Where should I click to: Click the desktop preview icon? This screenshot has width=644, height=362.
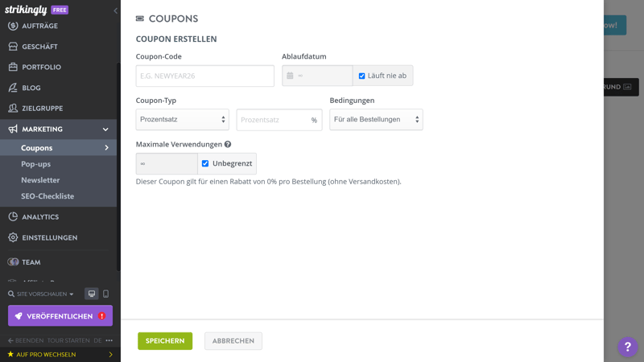click(92, 294)
